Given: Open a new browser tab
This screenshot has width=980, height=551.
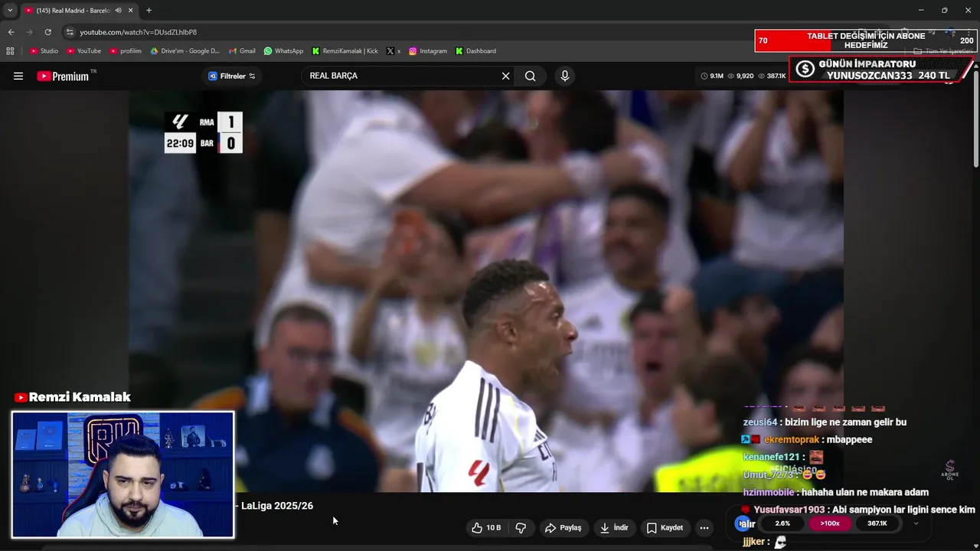Looking at the screenshot, I should (x=149, y=11).
